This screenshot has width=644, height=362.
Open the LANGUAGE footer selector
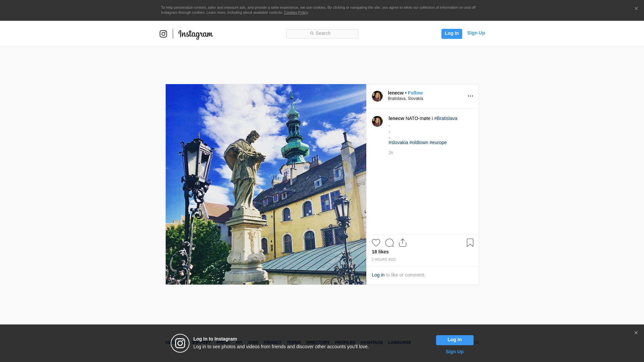399,343
